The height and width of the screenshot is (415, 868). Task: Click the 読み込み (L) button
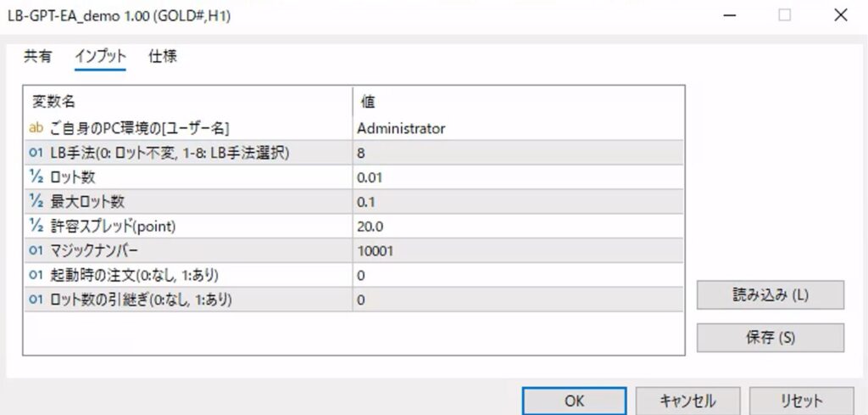click(770, 295)
